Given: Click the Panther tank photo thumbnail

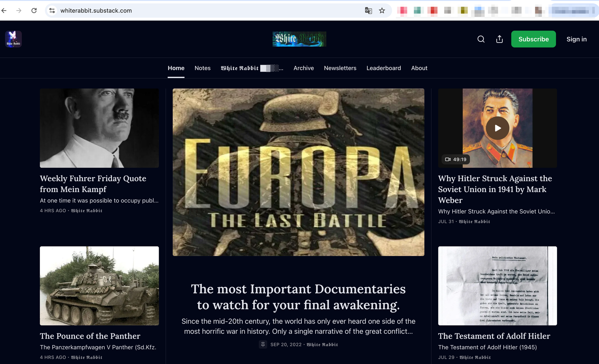Looking at the screenshot, I should [x=99, y=286].
